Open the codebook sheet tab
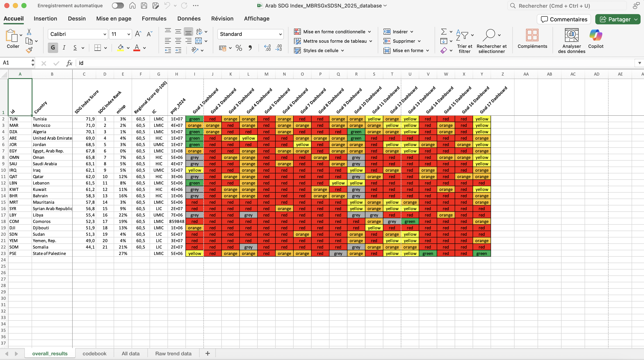This screenshot has width=644, height=360. coord(94,353)
